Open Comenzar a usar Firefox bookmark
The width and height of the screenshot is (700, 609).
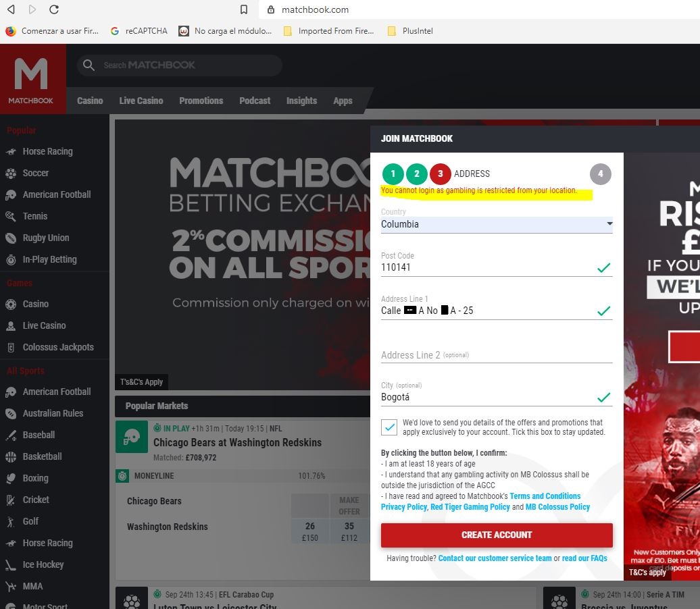point(52,31)
